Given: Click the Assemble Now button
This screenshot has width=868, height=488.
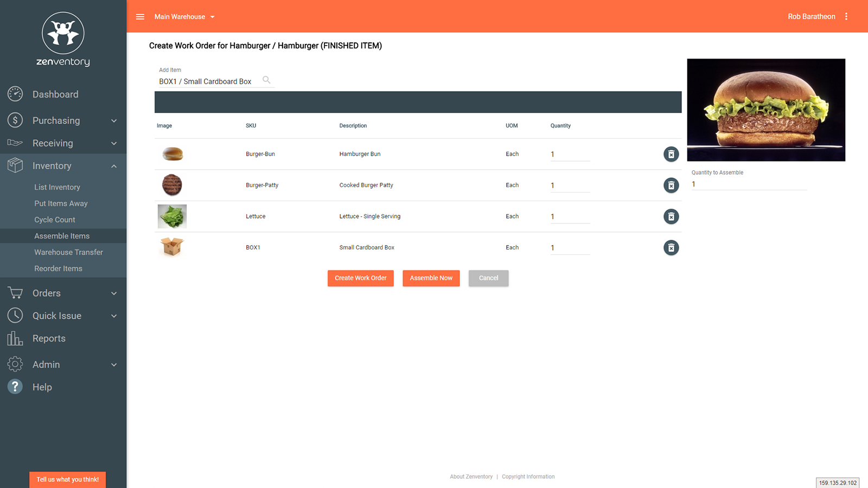Looking at the screenshot, I should coord(431,278).
